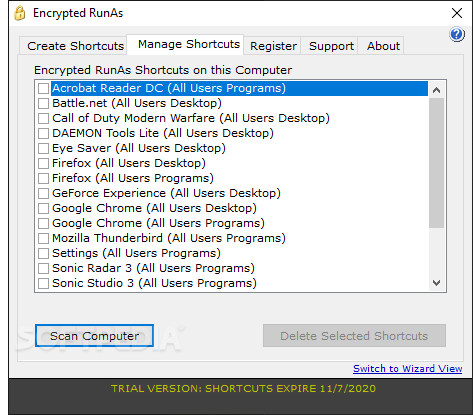Viewport: 473px width, 415px height.
Task: Click the Scan Computer button
Action: pos(94,336)
